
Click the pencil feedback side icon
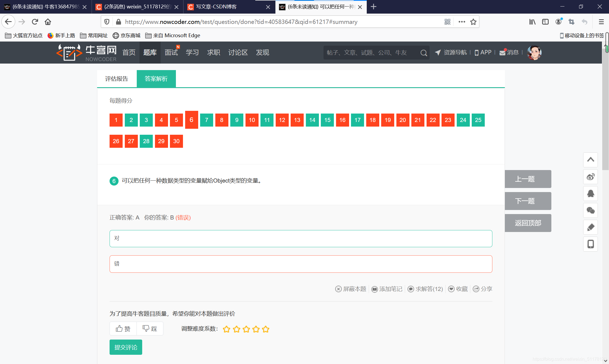(x=591, y=227)
